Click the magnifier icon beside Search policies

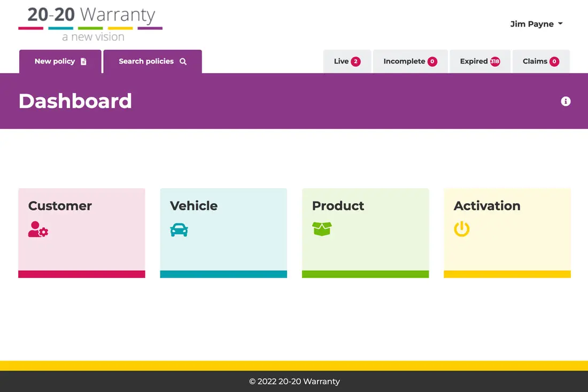[x=183, y=62]
